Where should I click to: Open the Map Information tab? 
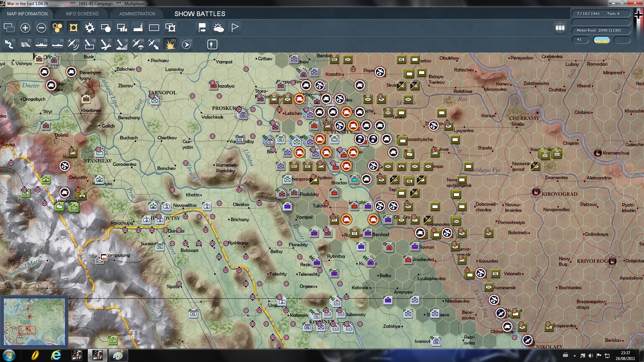point(27,14)
